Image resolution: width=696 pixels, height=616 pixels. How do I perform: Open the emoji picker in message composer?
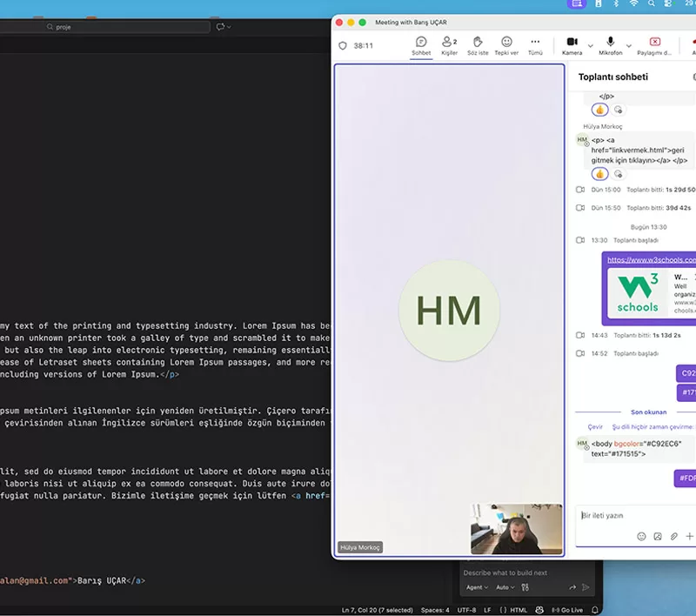[x=641, y=537]
